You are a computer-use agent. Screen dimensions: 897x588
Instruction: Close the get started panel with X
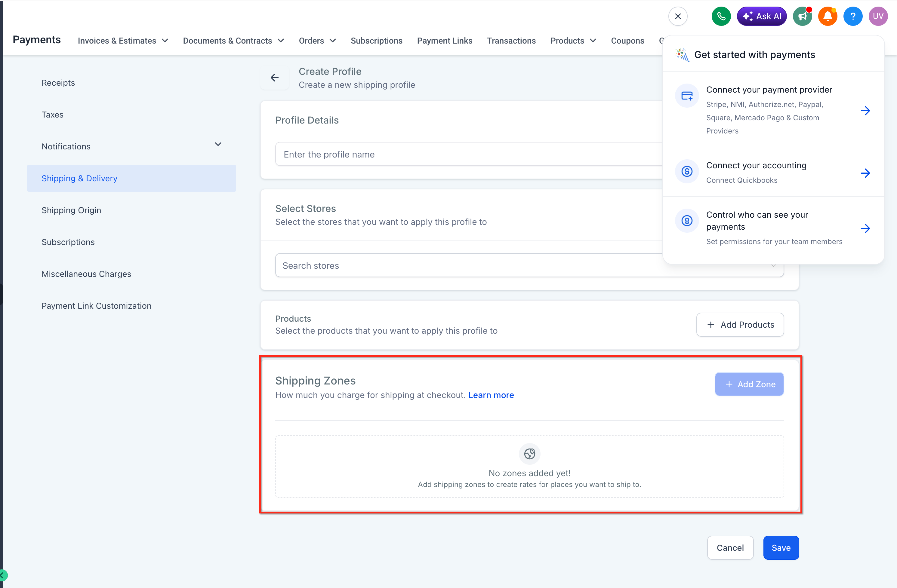click(x=678, y=16)
